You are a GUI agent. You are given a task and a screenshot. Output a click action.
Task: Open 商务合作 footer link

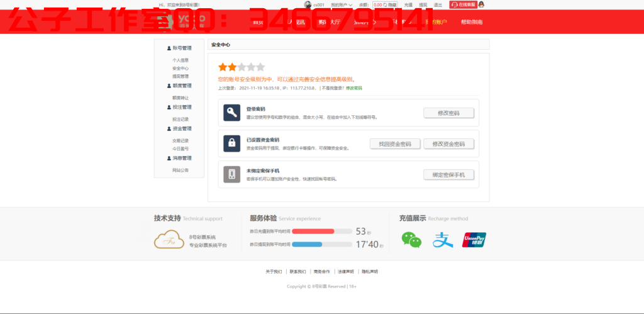point(321,272)
